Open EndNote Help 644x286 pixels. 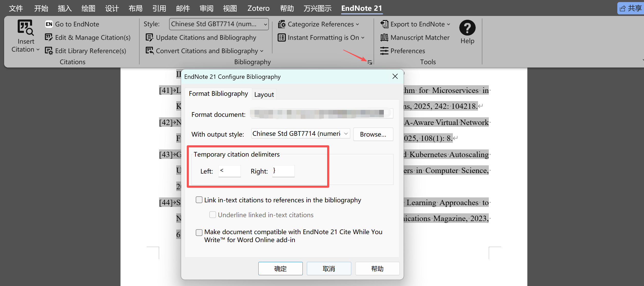[x=467, y=32]
